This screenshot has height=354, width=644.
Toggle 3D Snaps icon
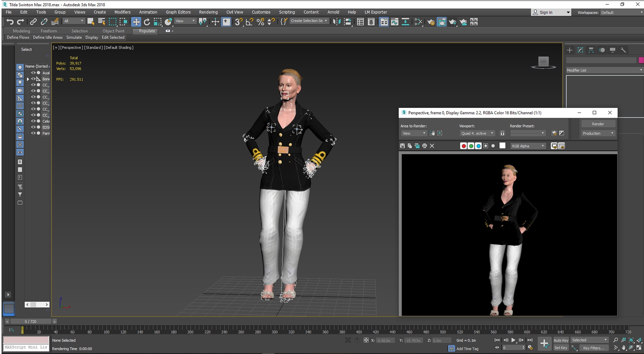(239, 22)
